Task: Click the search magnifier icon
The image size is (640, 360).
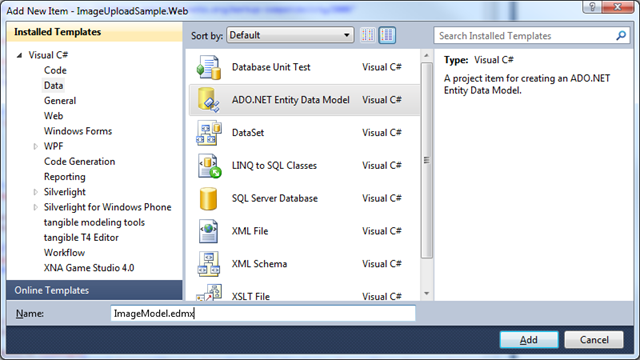Action: click(x=621, y=36)
